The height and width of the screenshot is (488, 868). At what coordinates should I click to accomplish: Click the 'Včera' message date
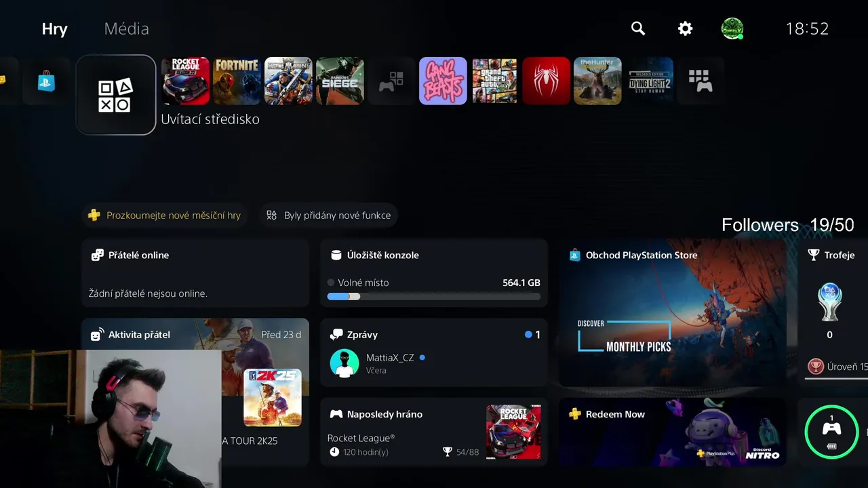[376, 371]
